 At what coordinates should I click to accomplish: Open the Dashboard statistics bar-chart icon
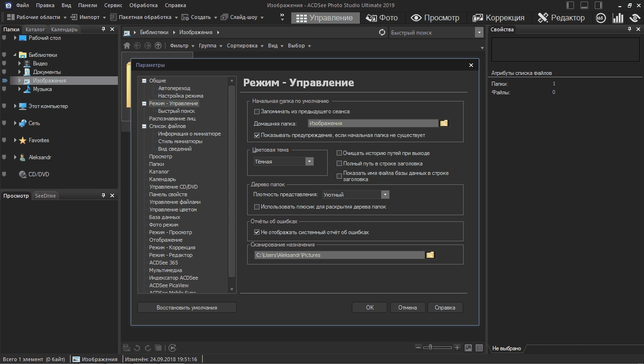coord(618,18)
